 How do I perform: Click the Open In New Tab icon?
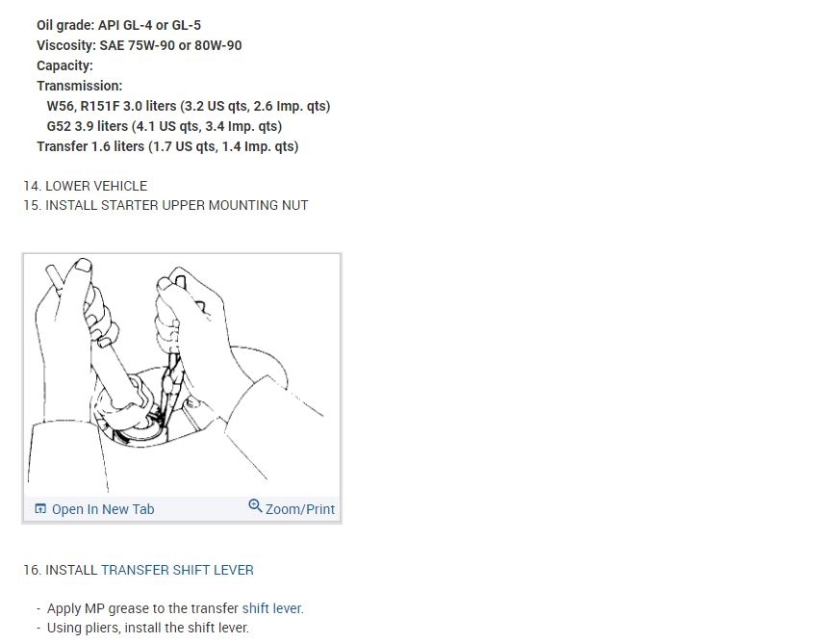point(40,508)
